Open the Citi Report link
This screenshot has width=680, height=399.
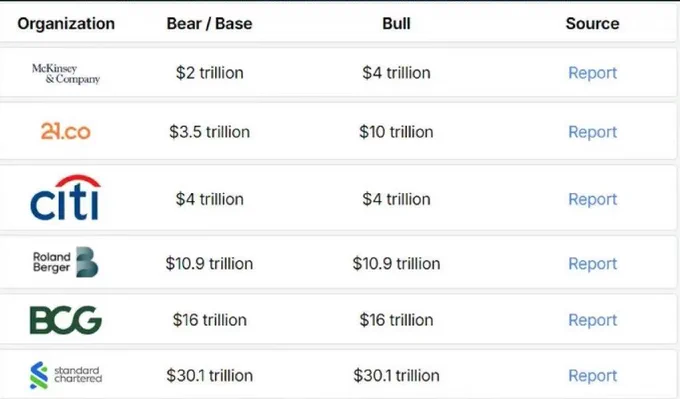(x=592, y=199)
